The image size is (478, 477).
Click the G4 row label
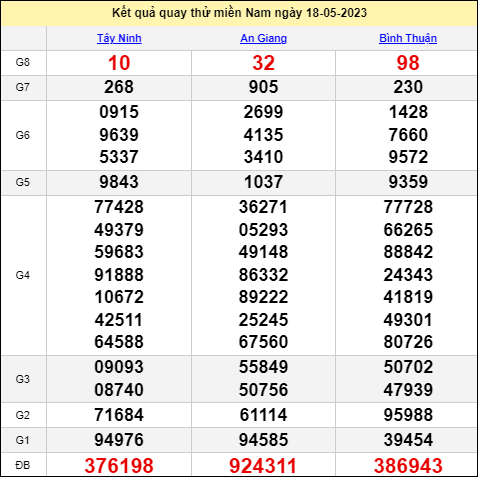23,275
